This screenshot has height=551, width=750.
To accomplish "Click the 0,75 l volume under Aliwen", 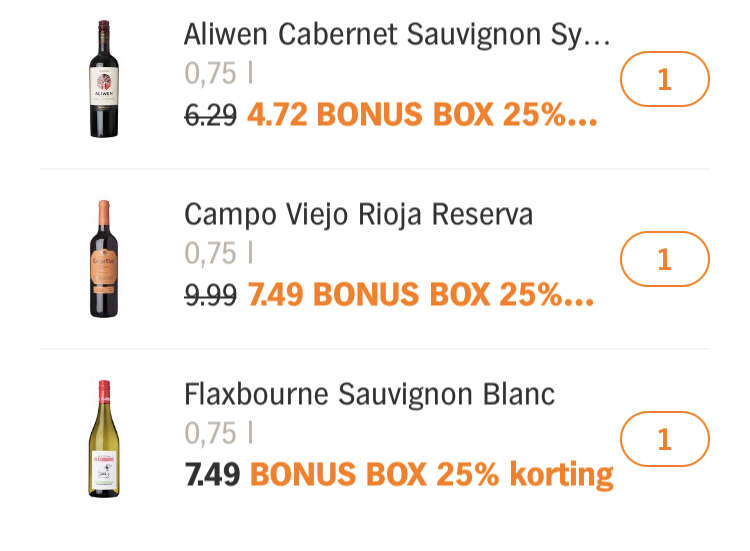I will coord(219,74).
